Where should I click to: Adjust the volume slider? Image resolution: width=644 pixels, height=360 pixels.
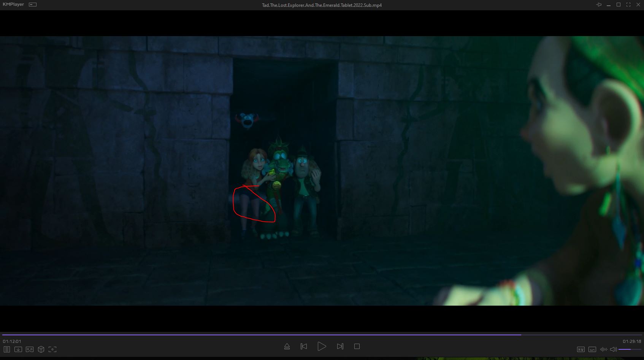630,349
